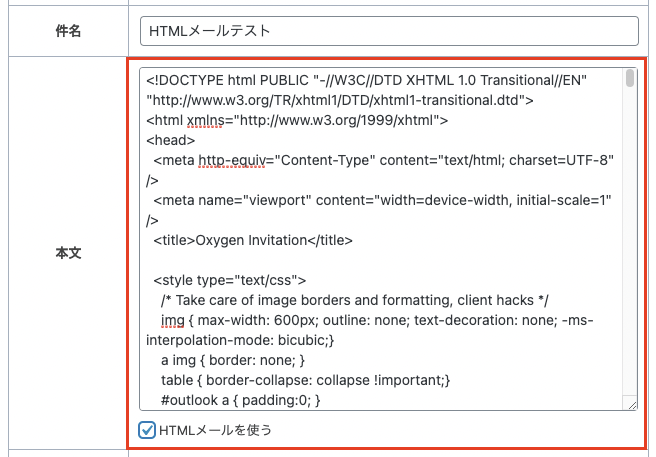Click the xhtml1-transitional.dtd URL line
The width and height of the screenshot is (656, 457).
(340, 100)
